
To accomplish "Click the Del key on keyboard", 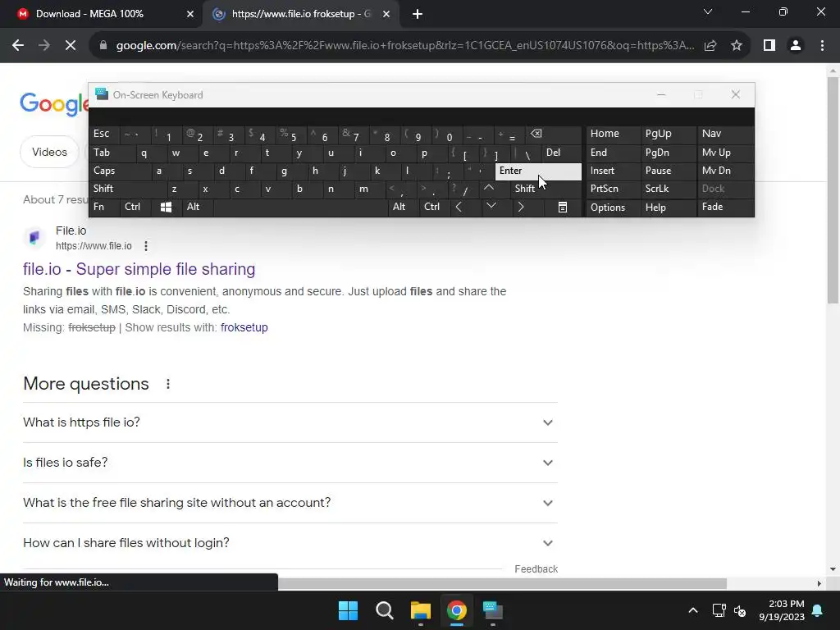I will click(x=561, y=153).
